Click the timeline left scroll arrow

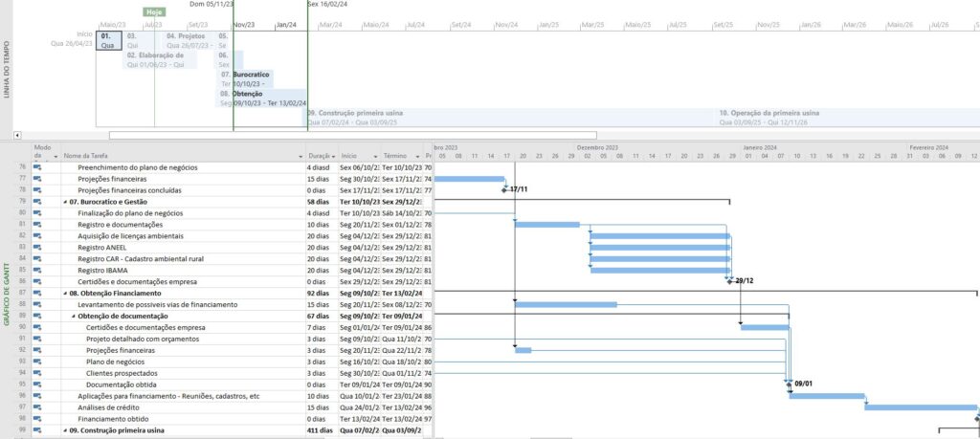coord(16,135)
